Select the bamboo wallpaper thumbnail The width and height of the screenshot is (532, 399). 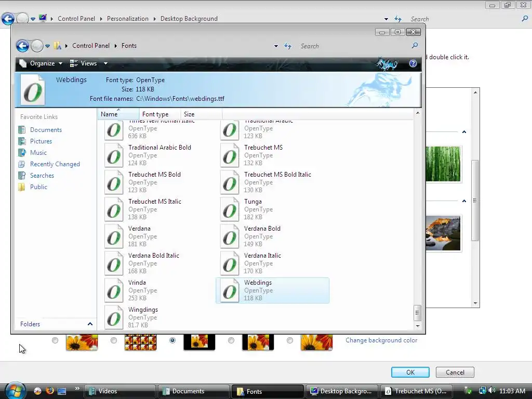tap(443, 164)
